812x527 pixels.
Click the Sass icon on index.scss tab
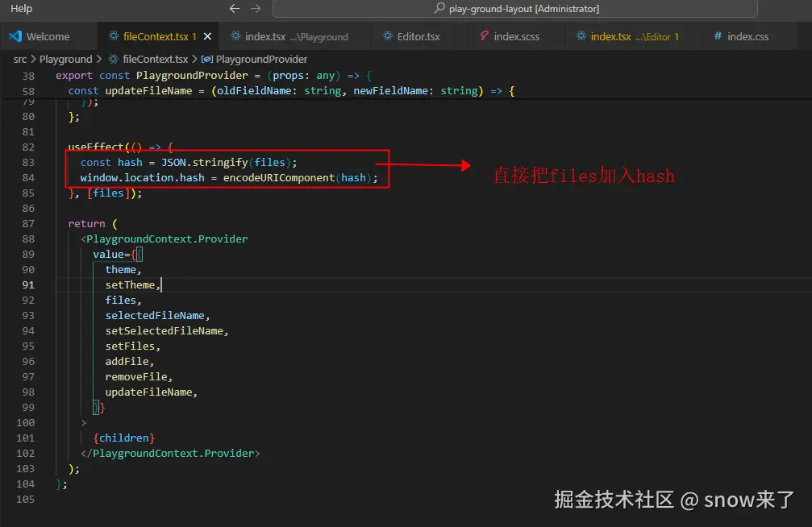click(x=484, y=35)
